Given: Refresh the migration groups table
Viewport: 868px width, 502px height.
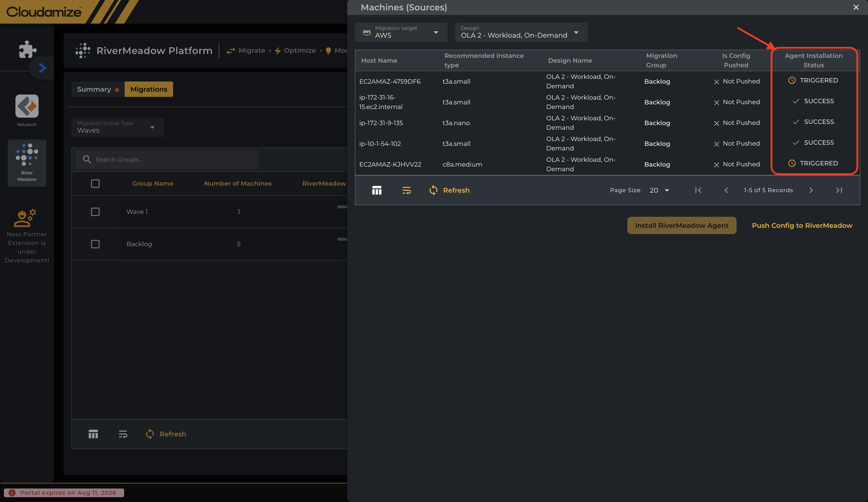Looking at the screenshot, I should pos(166,434).
